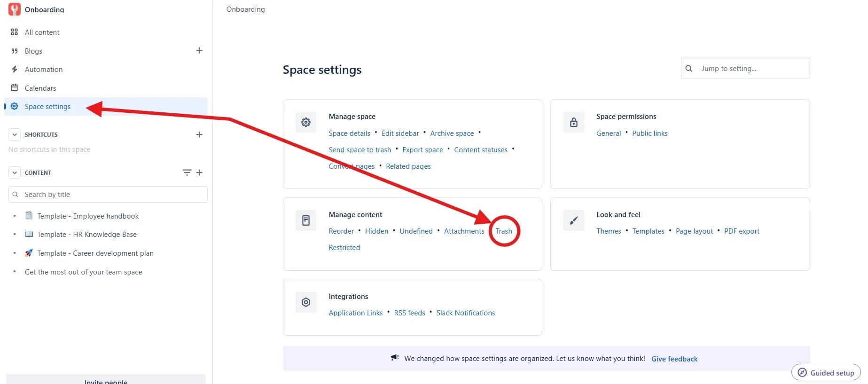Create new content with plus icon

(x=199, y=172)
